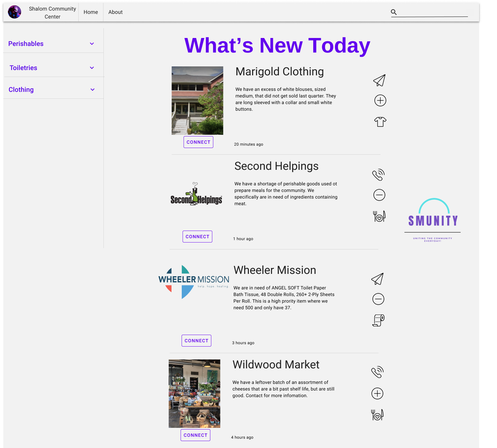
Task: Connect with Wildwood Market
Action: coord(195,435)
